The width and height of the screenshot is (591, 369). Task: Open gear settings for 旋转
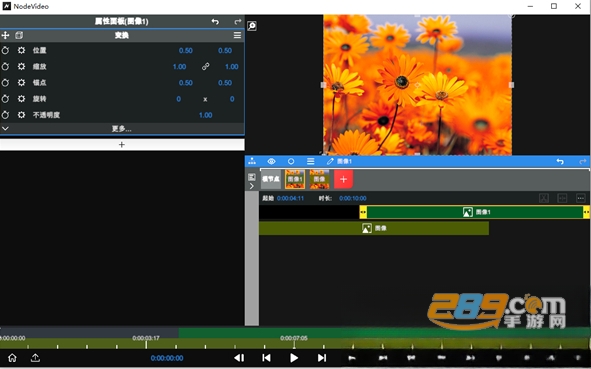(x=21, y=99)
